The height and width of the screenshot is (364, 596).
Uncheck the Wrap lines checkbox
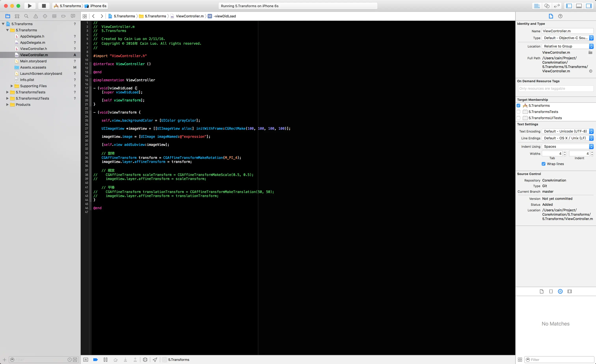coord(544,164)
